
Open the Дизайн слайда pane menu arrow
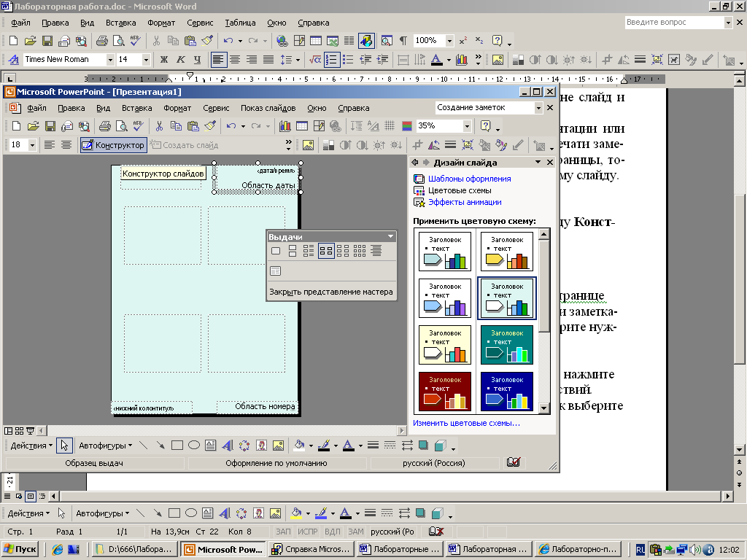point(538,163)
